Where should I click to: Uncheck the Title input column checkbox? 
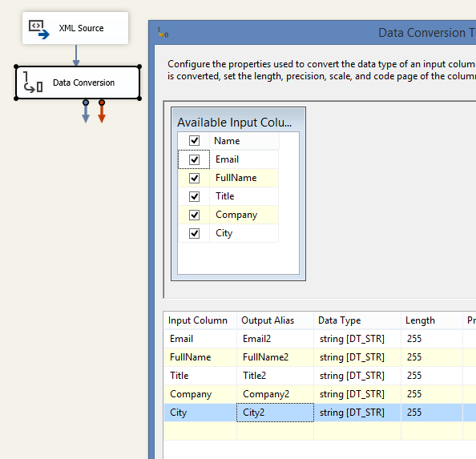pyautogui.click(x=194, y=196)
